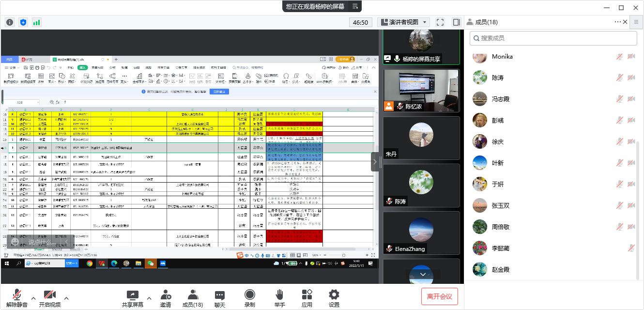Open the 设置 settings gear
The width and height of the screenshot is (644, 310).
[x=334, y=298]
